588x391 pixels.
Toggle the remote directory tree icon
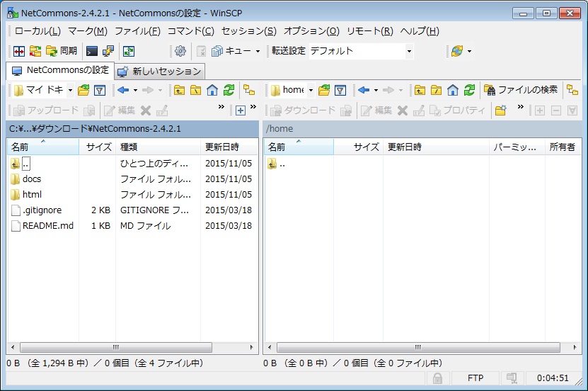[572, 90]
